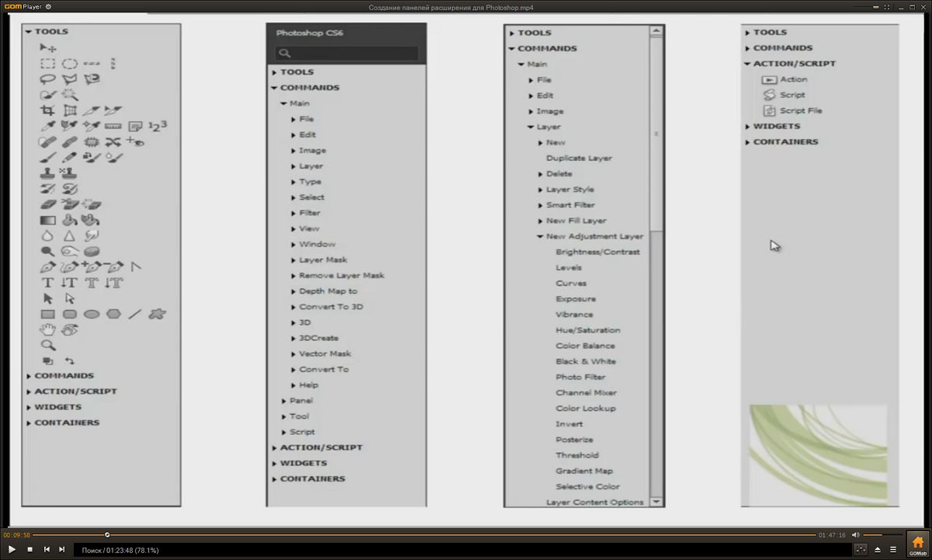Choose the Horizontal Type tool icon
Viewport: 932px width, 560px height.
[48, 283]
